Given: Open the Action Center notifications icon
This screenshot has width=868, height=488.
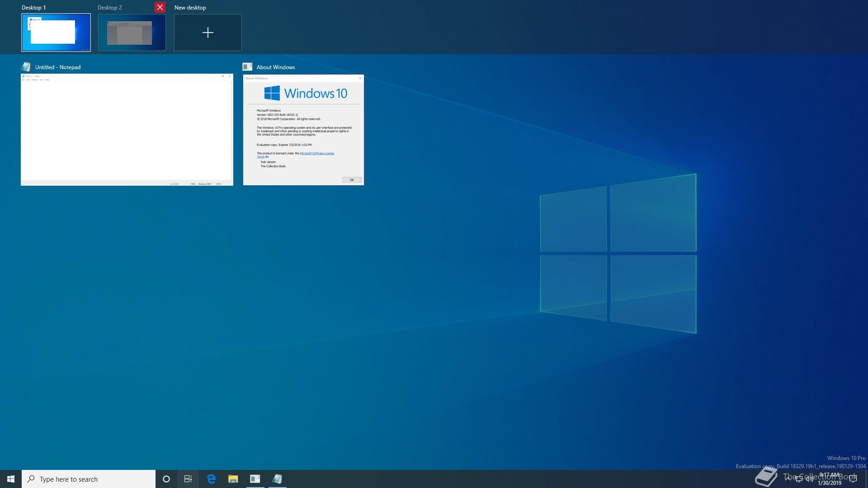Looking at the screenshot, I should coord(854,479).
